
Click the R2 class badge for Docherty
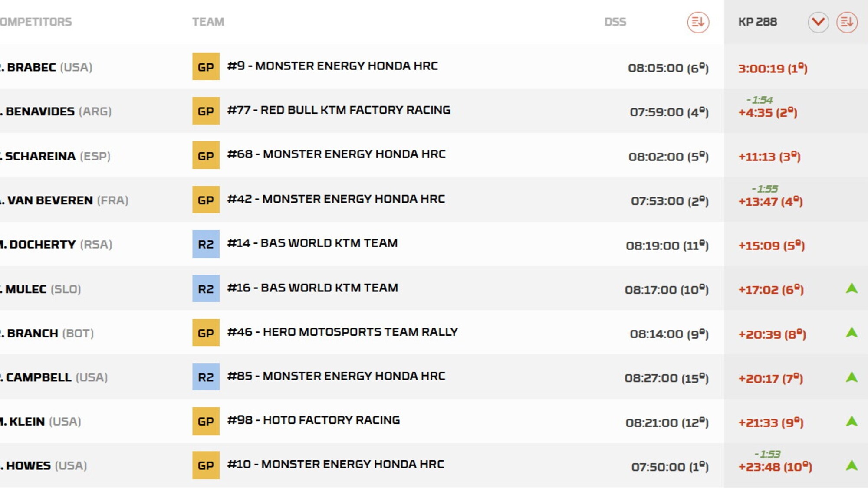click(x=206, y=244)
